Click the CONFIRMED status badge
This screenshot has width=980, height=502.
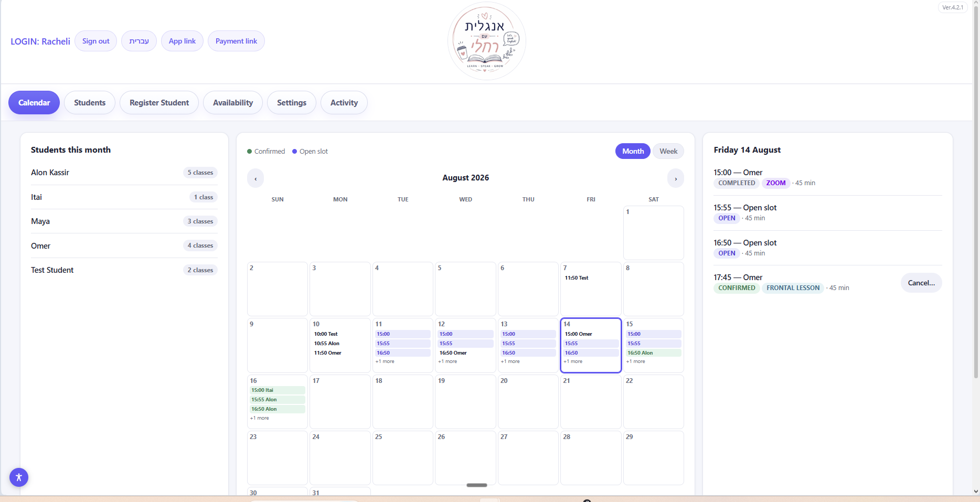pos(737,288)
